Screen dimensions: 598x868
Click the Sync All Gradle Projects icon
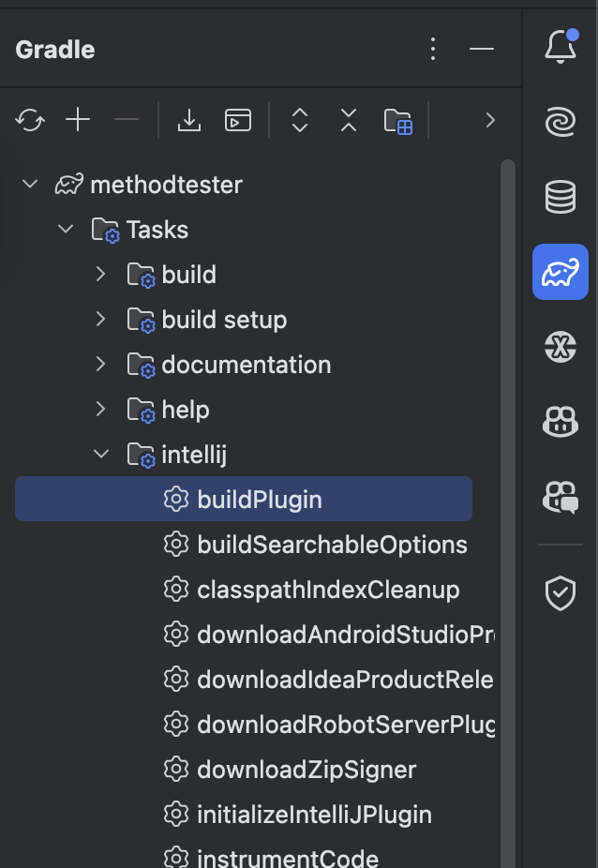tap(30, 120)
